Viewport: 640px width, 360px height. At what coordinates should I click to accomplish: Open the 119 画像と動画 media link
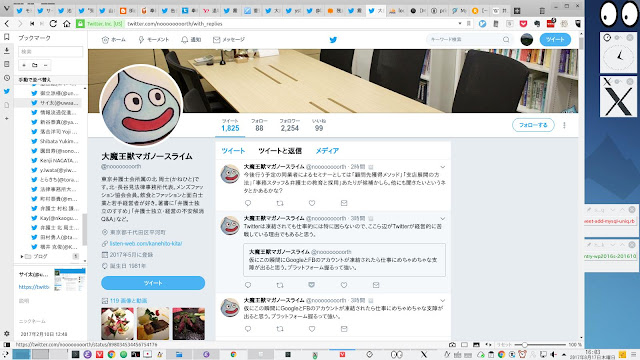[x=128, y=300]
